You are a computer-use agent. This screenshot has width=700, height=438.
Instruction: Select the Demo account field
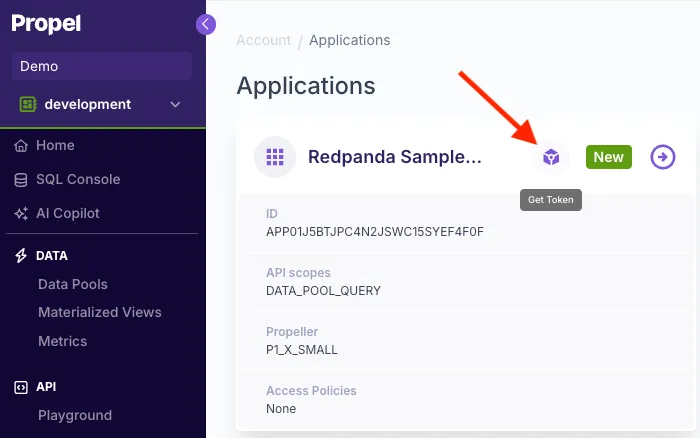[x=102, y=66]
